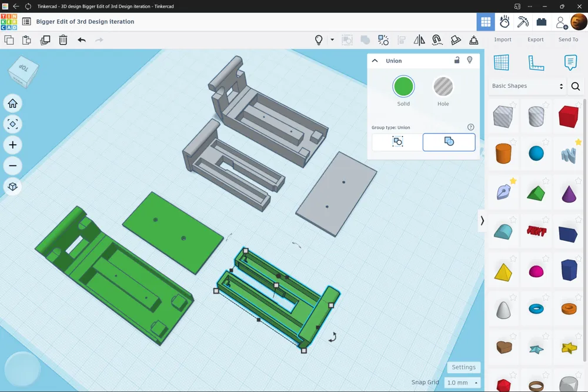The width and height of the screenshot is (588, 392).
Task: Pick the striped Box hole shape
Action: tap(503, 117)
